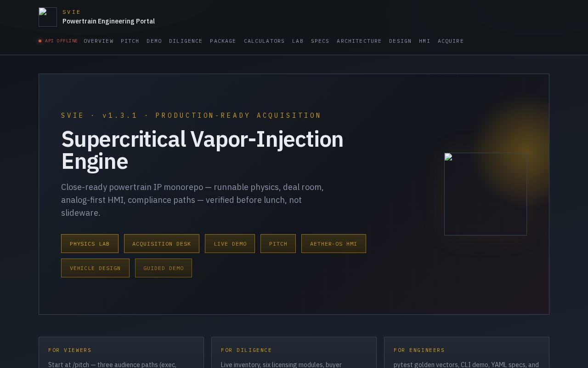The width and height of the screenshot is (588, 368).
Task: Open the Acquisition Desk button
Action: 162,243
